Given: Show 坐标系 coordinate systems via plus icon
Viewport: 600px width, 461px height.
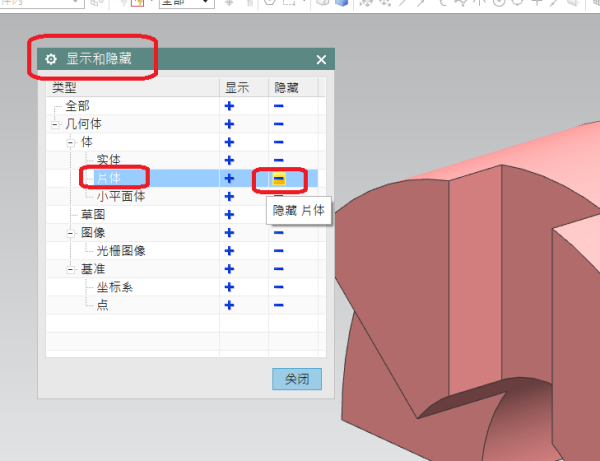Looking at the screenshot, I should pyautogui.click(x=229, y=287).
